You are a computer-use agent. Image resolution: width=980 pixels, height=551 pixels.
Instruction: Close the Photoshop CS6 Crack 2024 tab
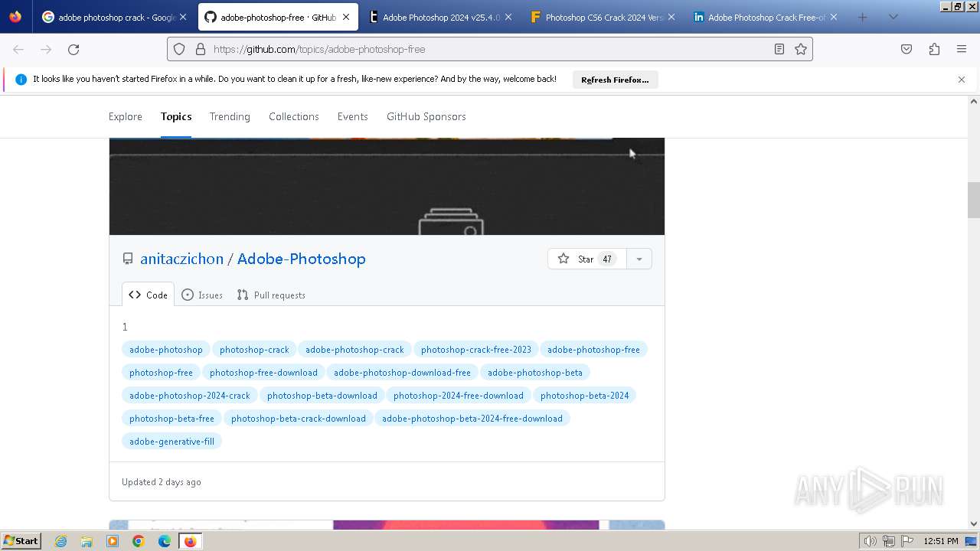tap(671, 17)
